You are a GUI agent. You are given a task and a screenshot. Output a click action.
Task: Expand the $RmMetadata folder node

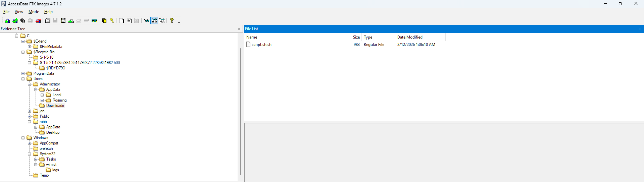pos(30,47)
